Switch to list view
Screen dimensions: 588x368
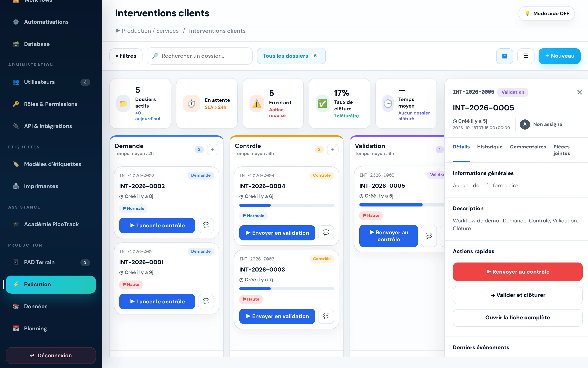(x=526, y=56)
